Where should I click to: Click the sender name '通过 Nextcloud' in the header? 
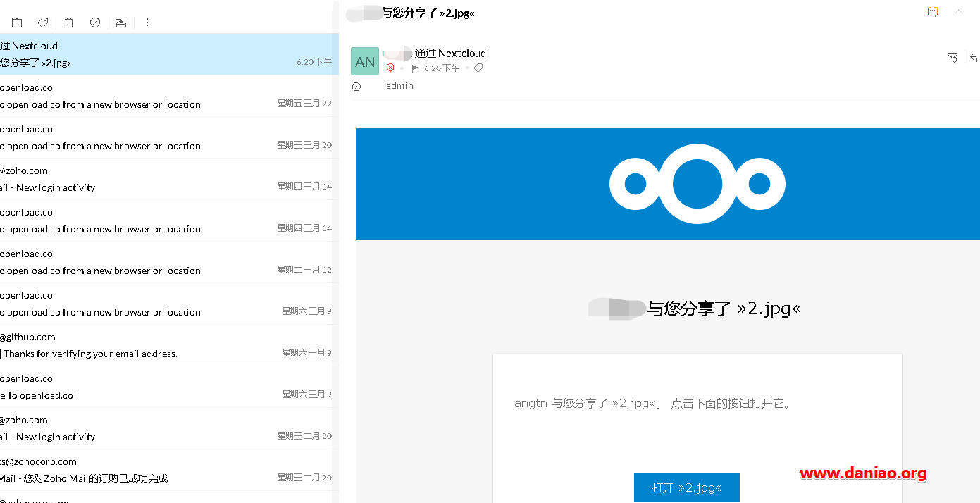tap(450, 53)
